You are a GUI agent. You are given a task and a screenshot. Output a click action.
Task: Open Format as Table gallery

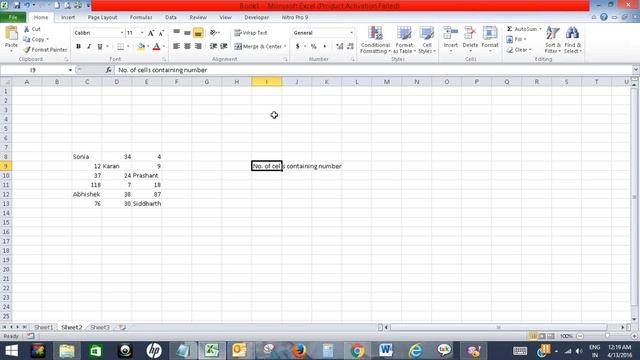pyautogui.click(x=404, y=40)
